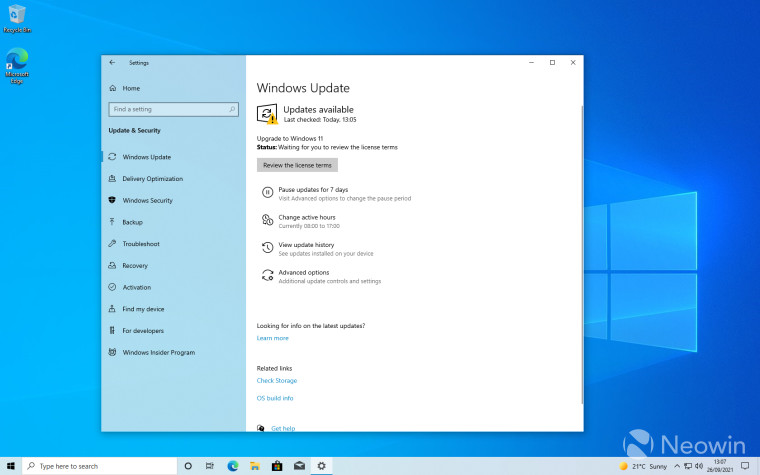Click Change active hours option
The height and width of the screenshot is (475, 760).
click(307, 217)
